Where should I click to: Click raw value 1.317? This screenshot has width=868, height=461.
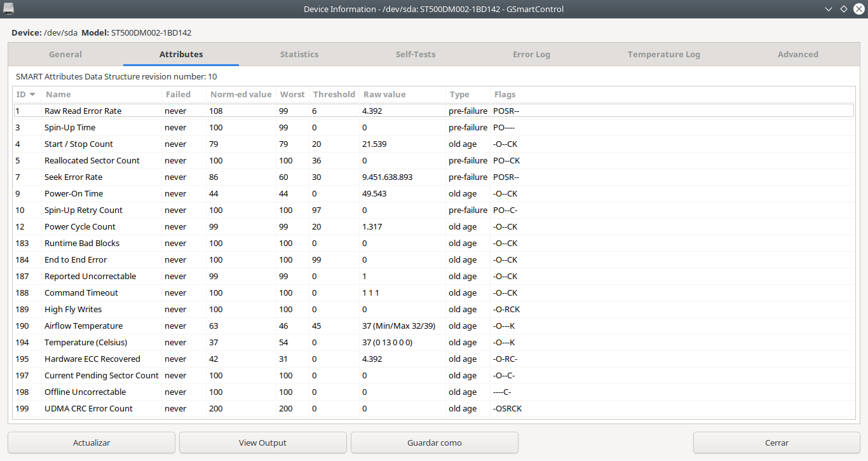tap(372, 226)
